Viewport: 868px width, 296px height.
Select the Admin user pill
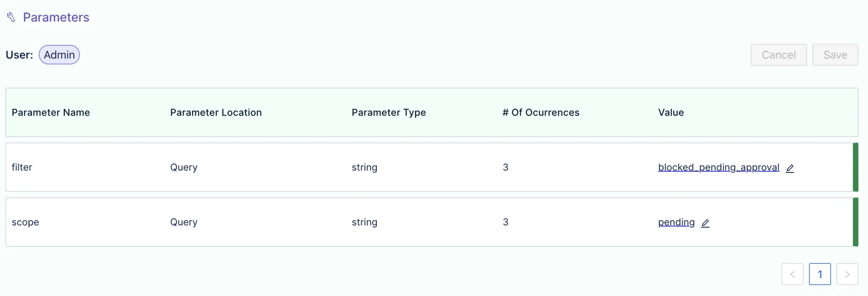(59, 55)
